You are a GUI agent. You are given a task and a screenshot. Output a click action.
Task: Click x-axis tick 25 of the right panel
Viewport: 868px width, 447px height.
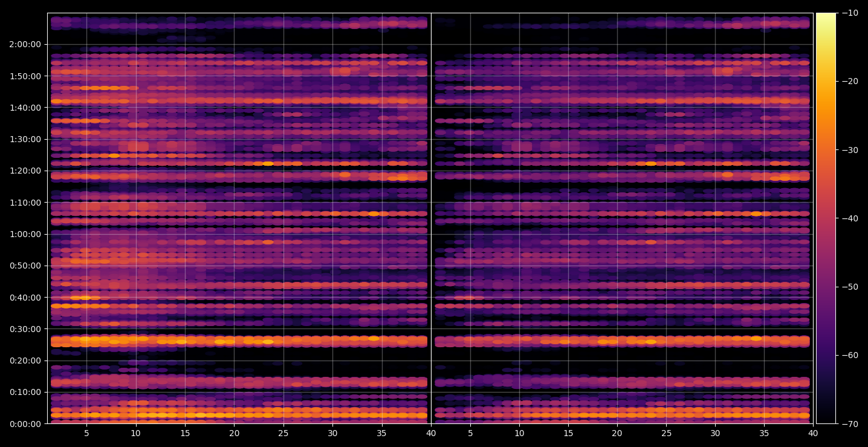(x=666, y=433)
